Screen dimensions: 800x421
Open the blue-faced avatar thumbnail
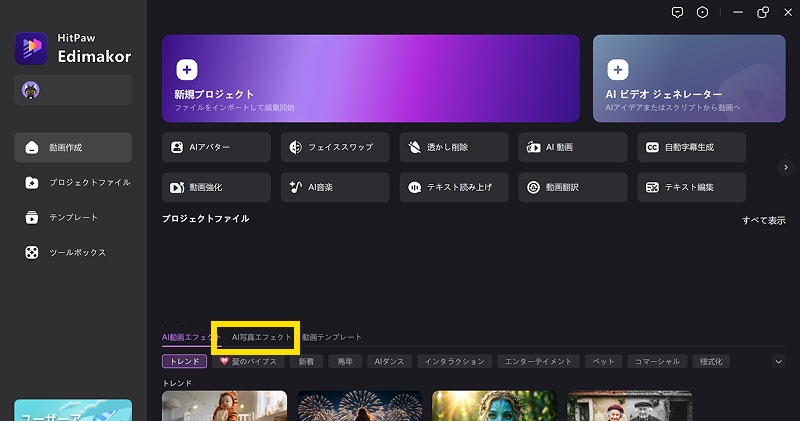[x=494, y=406]
